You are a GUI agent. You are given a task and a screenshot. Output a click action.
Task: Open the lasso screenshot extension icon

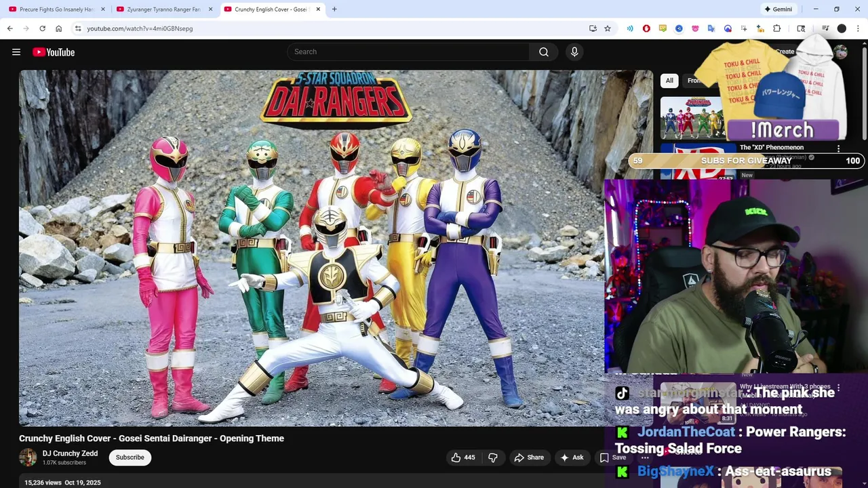click(744, 28)
